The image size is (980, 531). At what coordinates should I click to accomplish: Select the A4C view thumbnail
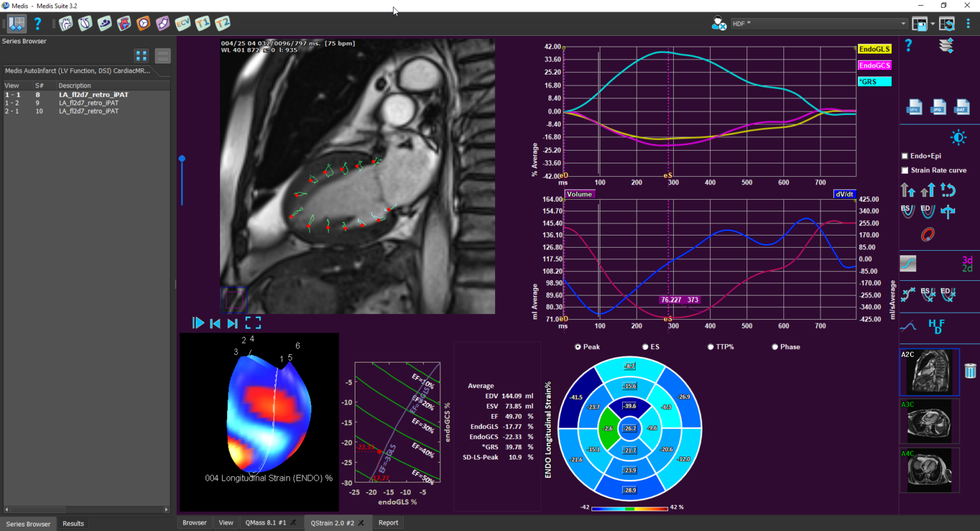pos(929,470)
